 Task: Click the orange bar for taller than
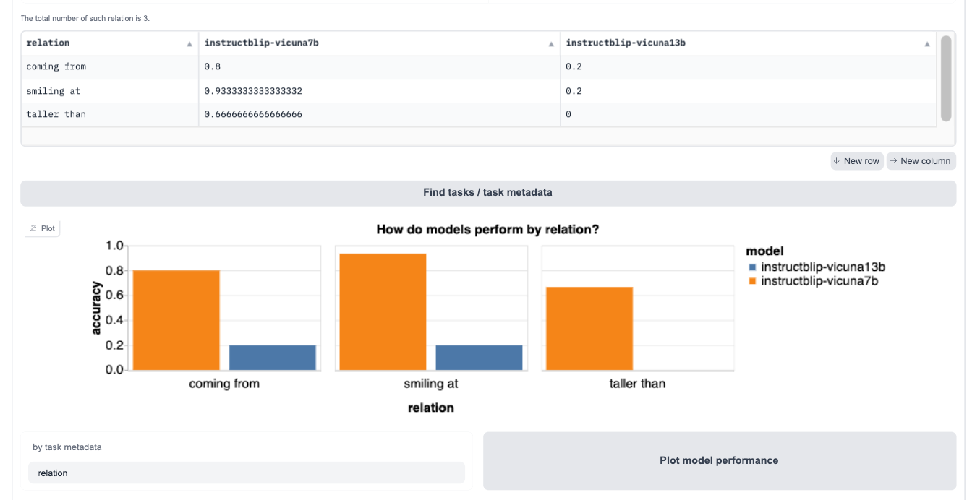tap(589, 328)
